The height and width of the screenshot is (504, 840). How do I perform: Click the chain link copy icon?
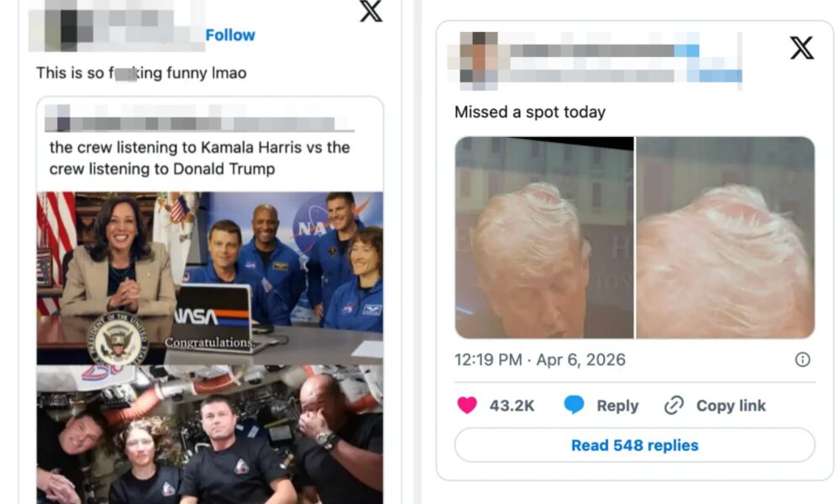[x=674, y=406]
